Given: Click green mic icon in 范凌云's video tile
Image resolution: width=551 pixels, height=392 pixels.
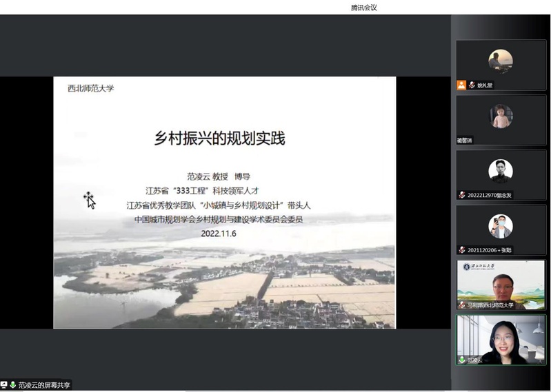Looking at the screenshot, I should (x=462, y=360).
